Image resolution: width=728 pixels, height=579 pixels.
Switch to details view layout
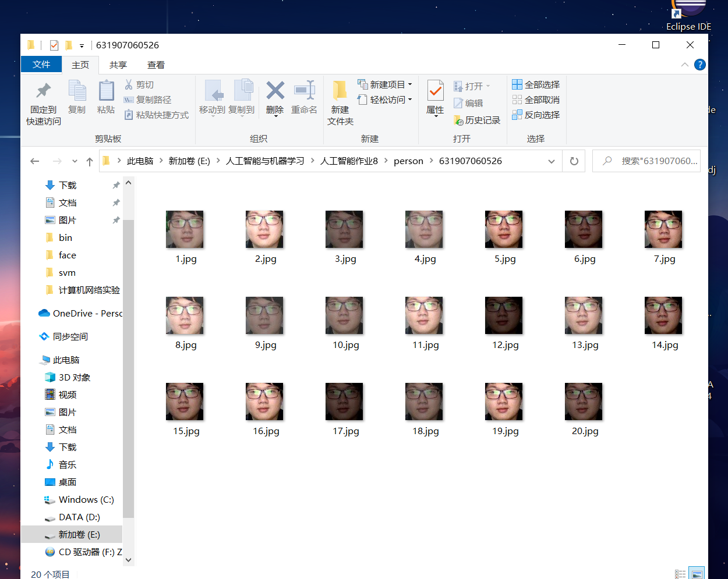coord(680,574)
